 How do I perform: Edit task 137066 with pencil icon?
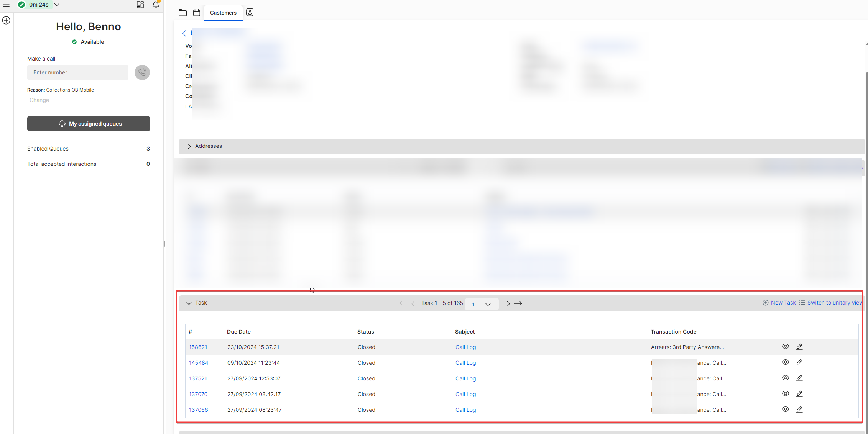click(x=799, y=409)
